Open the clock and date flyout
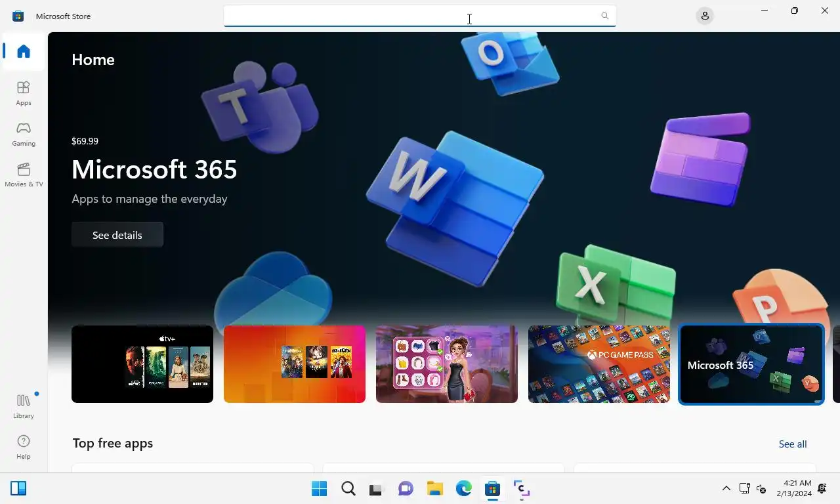This screenshot has width=840, height=504. coord(794,488)
